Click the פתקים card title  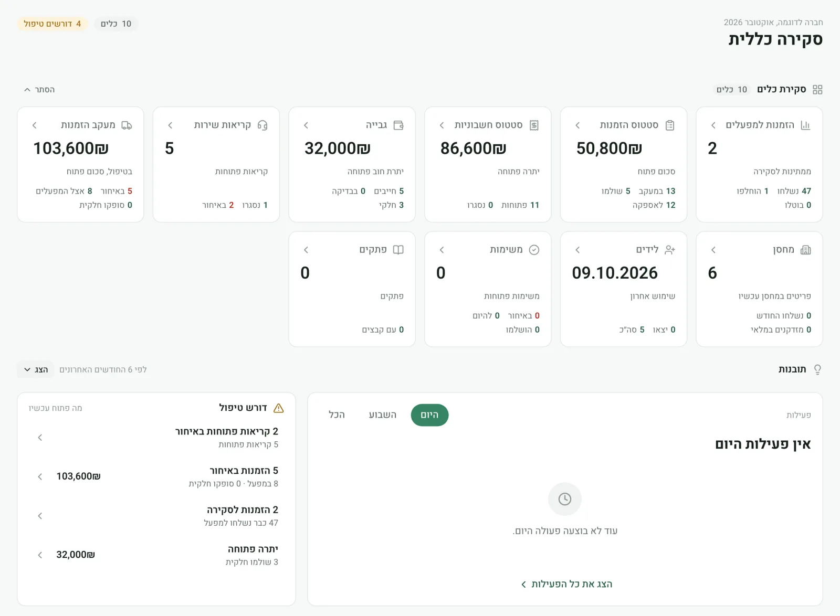[x=373, y=250]
